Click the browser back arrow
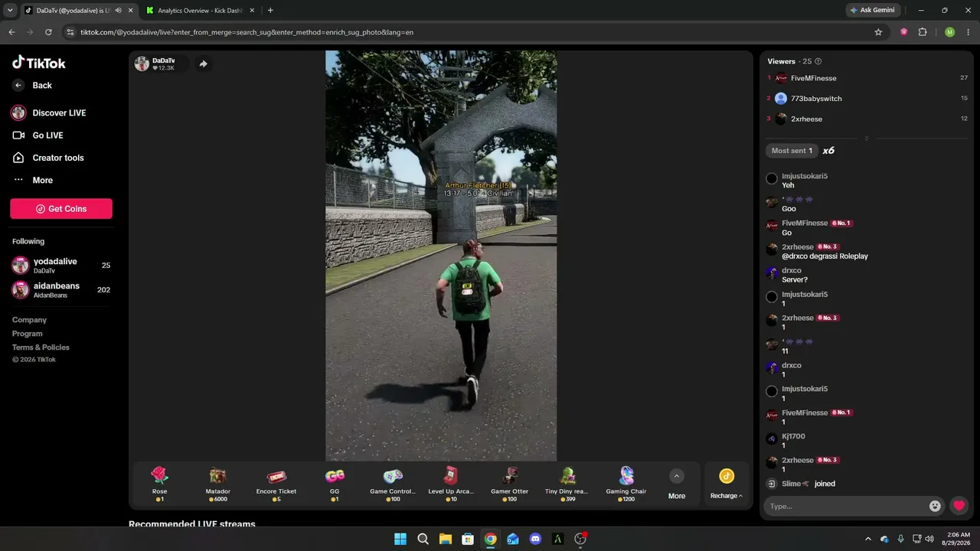This screenshot has width=980, height=551. pos(11,32)
